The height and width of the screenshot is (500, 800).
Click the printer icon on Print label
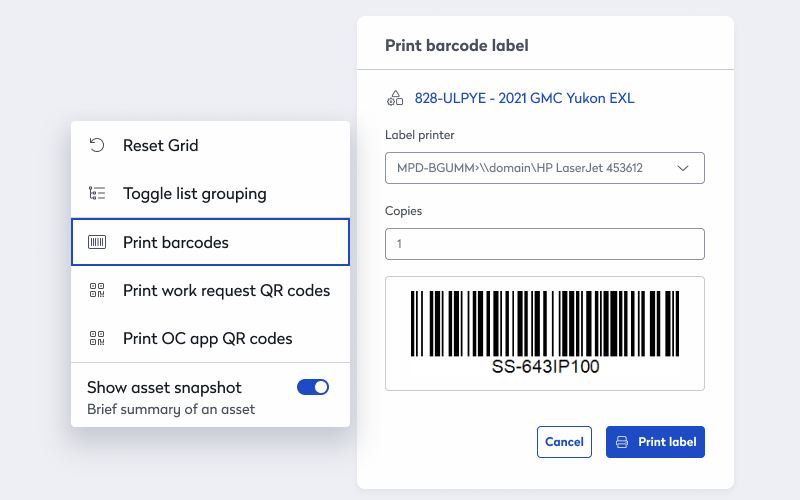[622, 442]
